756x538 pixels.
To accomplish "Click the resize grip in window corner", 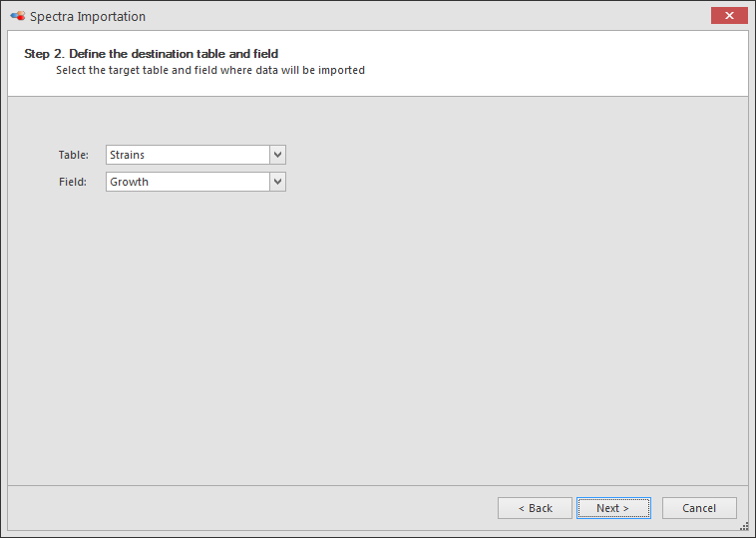I will (744, 526).
